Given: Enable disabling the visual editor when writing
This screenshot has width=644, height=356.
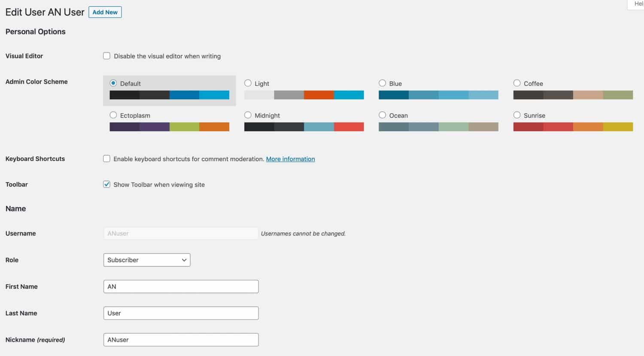Looking at the screenshot, I should tap(106, 55).
